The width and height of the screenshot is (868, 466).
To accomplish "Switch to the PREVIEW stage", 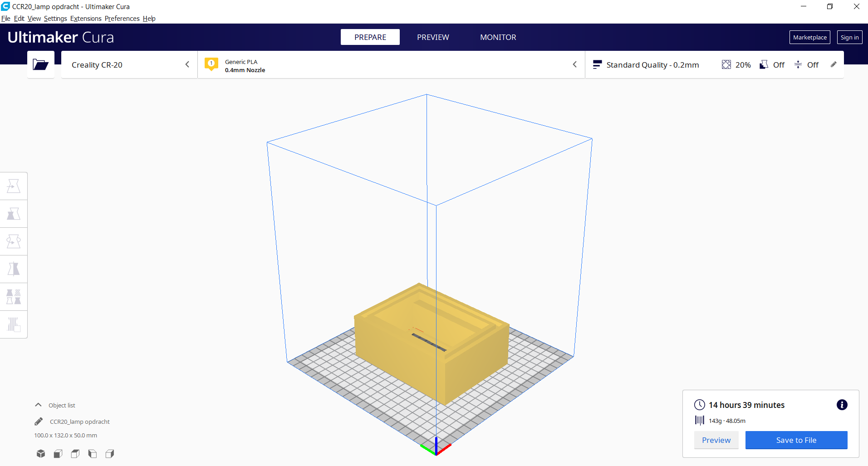I will click(433, 37).
